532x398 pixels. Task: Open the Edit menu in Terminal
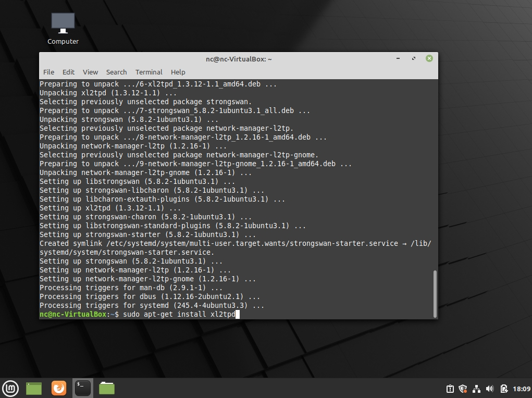[x=68, y=72]
